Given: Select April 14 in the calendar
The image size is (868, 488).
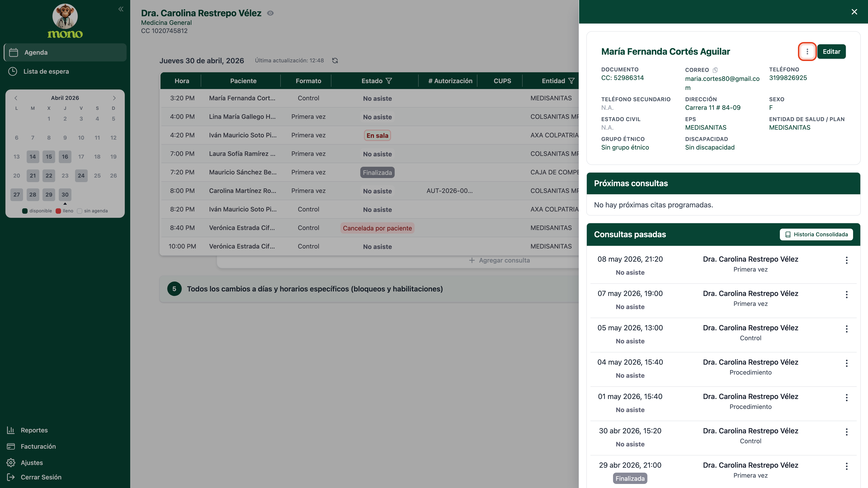Looking at the screenshot, I should pyautogui.click(x=33, y=157).
